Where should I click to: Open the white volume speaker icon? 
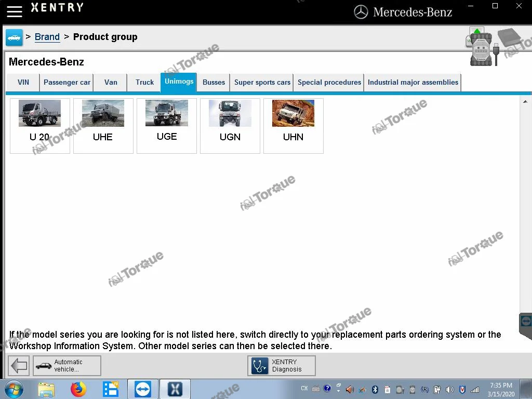pos(449,390)
